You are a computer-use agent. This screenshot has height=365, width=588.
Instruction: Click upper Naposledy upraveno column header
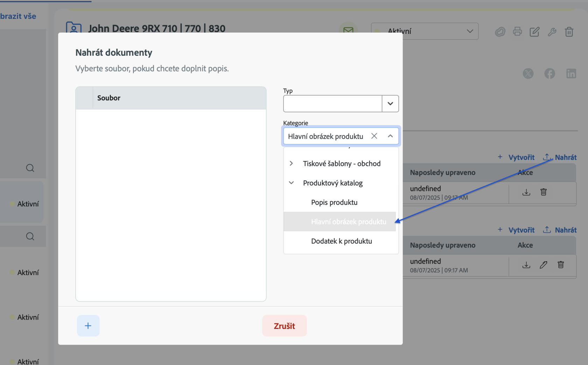(x=443, y=173)
